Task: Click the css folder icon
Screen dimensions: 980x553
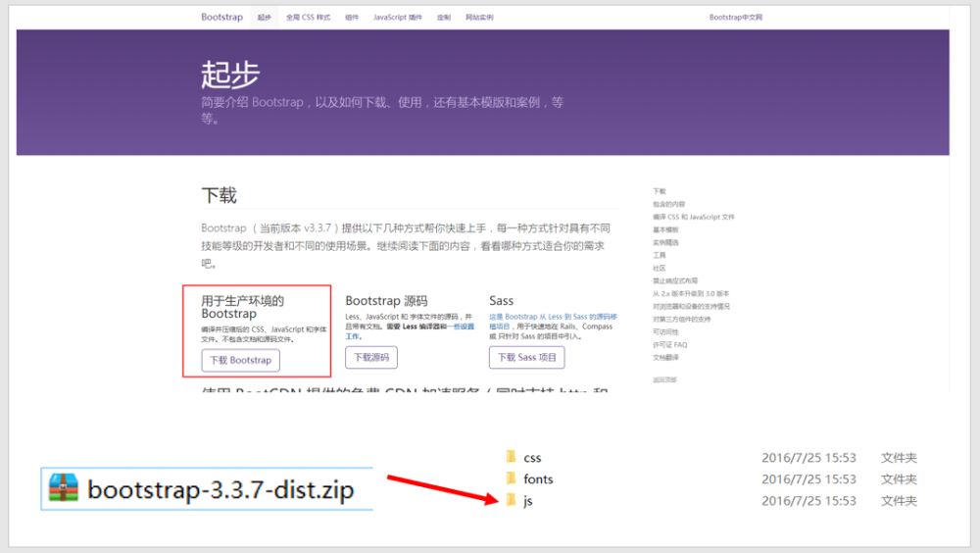Action: click(x=512, y=457)
